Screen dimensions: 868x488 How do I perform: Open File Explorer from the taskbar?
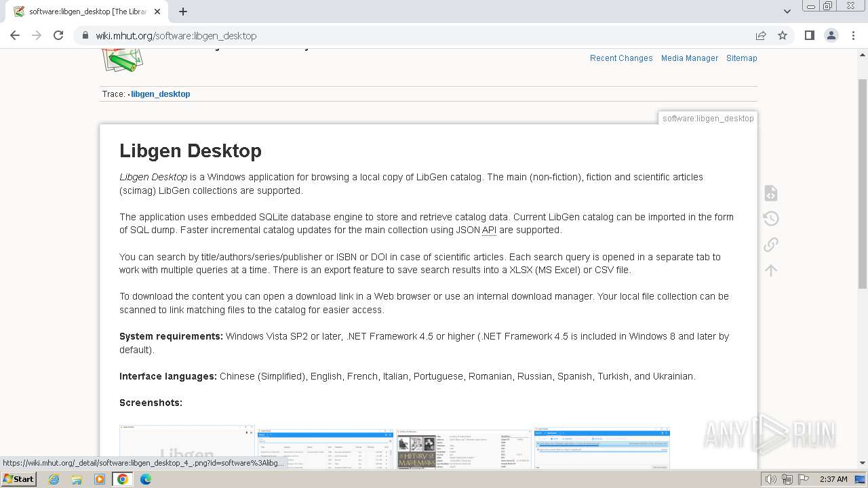(x=77, y=479)
